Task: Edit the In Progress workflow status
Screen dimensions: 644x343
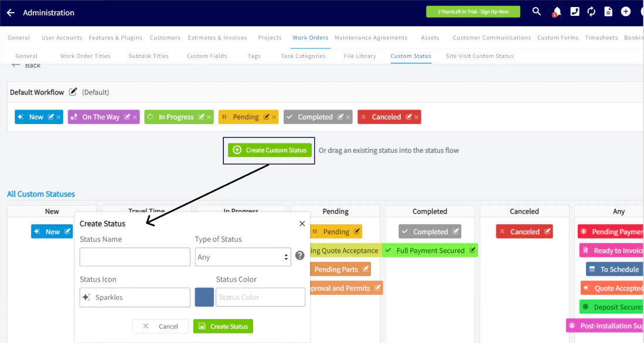Action: point(201,117)
